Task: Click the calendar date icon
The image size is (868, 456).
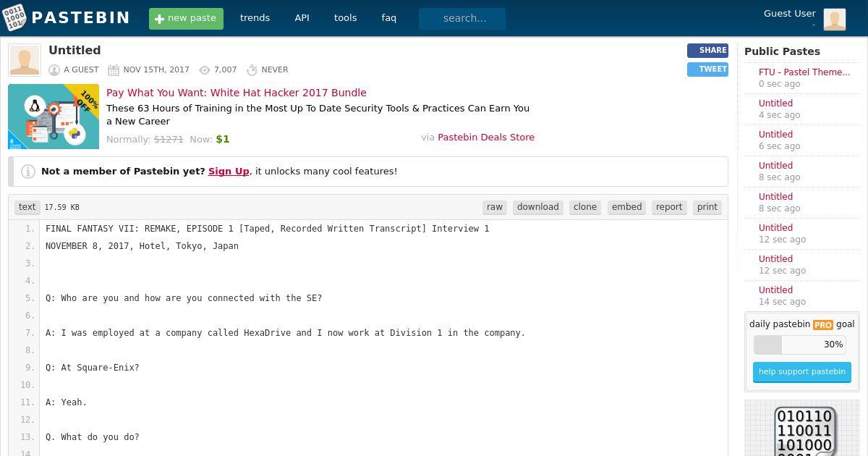Action: point(114,70)
